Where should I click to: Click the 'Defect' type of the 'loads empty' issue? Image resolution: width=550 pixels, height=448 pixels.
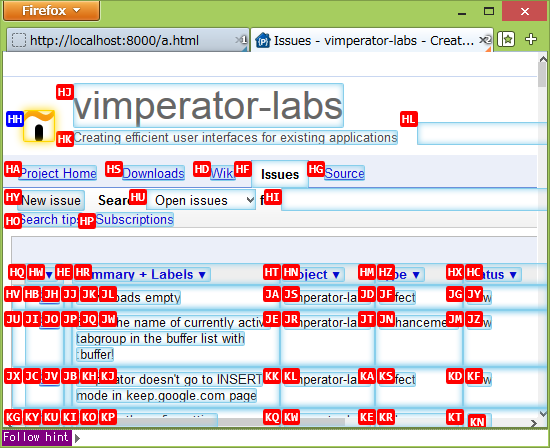click(x=397, y=297)
